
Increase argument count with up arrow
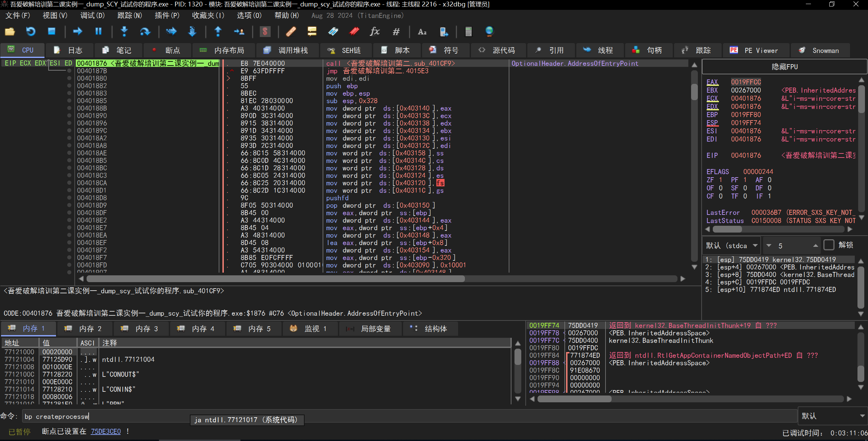(x=815, y=245)
